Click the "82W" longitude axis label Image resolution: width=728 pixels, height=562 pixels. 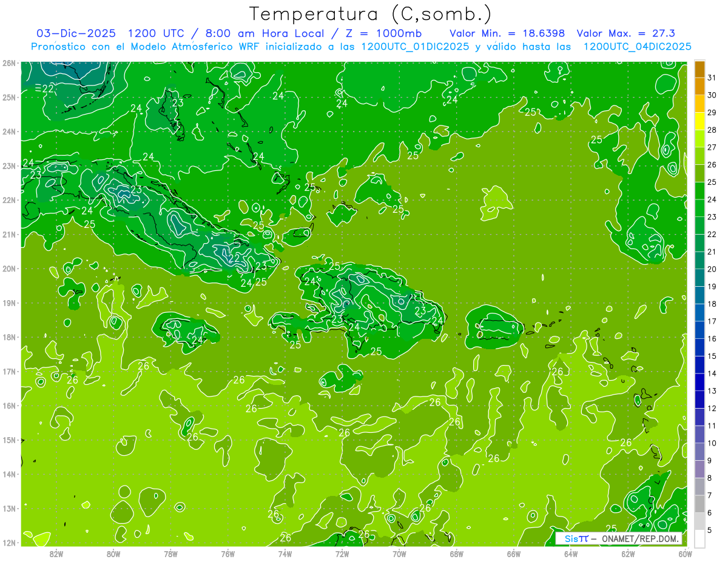point(56,554)
